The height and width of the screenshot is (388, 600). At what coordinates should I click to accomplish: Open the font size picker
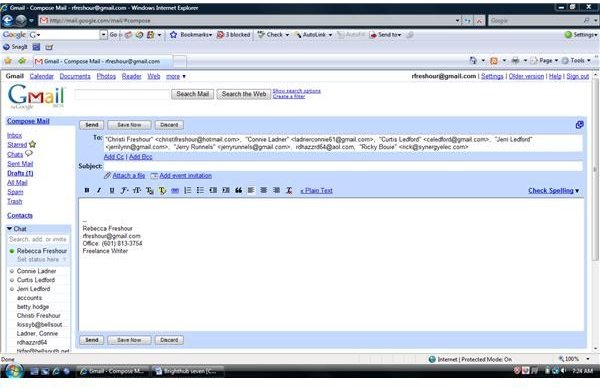coord(137,190)
